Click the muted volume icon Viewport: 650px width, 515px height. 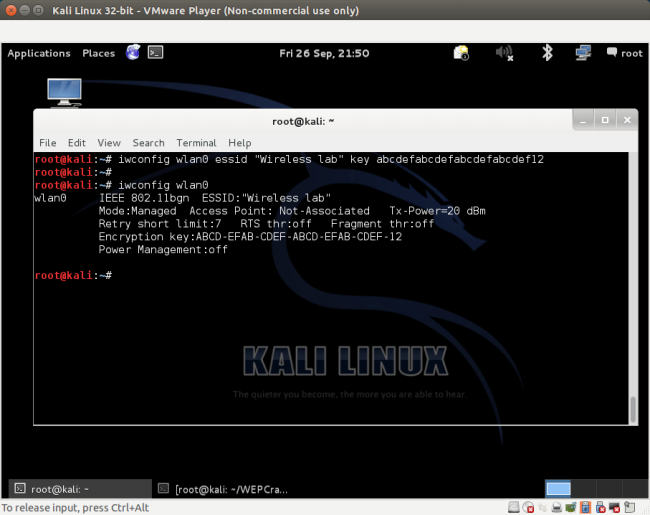click(x=504, y=53)
